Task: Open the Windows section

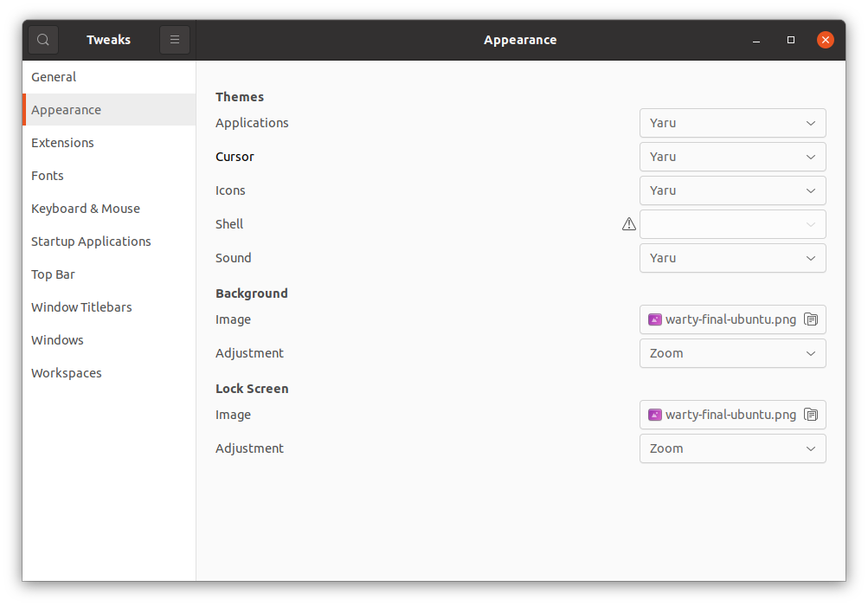Action: [x=109, y=340]
